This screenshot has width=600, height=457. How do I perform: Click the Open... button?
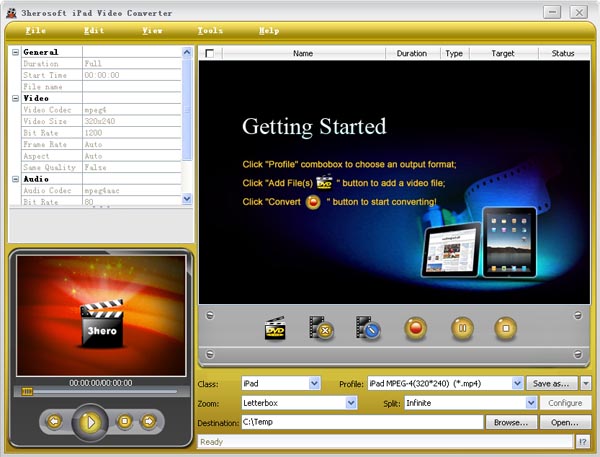point(565,423)
